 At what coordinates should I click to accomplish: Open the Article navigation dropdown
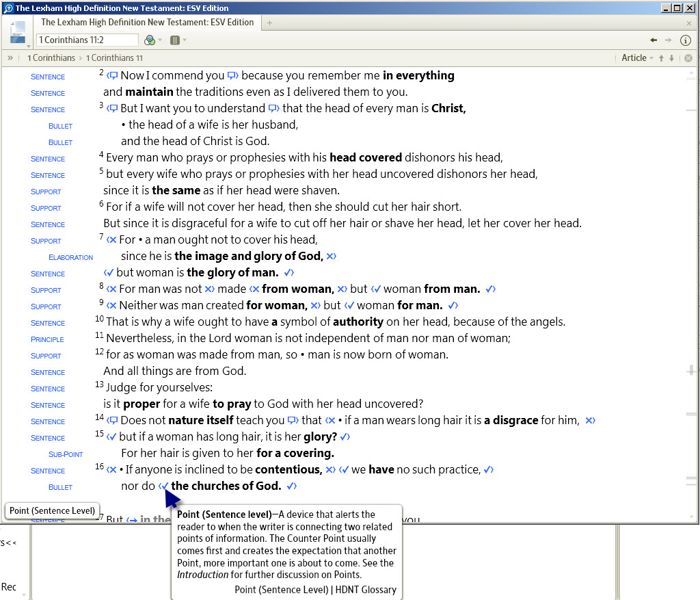click(637, 57)
